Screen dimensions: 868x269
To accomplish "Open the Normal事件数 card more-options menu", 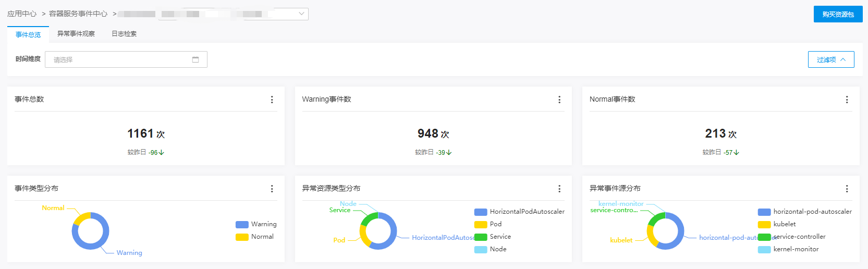I will pyautogui.click(x=846, y=100).
